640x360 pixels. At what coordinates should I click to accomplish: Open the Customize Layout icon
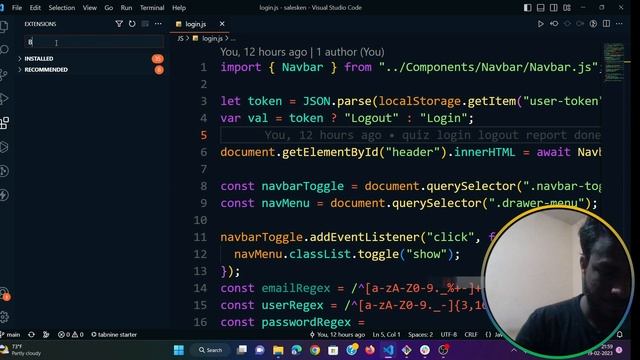(567, 8)
